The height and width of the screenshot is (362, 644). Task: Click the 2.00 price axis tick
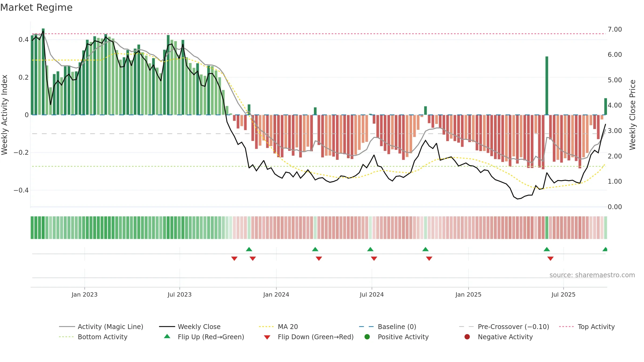click(x=615, y=156)
